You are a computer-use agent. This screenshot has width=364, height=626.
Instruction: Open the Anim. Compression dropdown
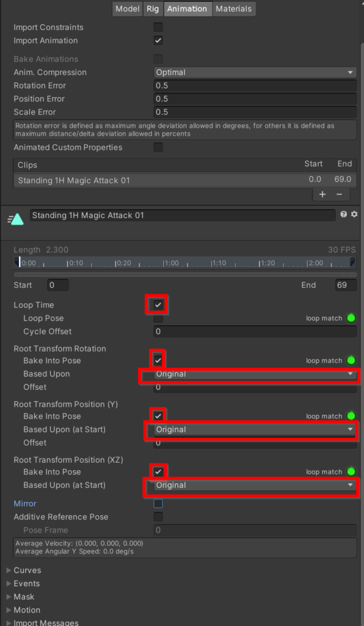tap(255, 72)
